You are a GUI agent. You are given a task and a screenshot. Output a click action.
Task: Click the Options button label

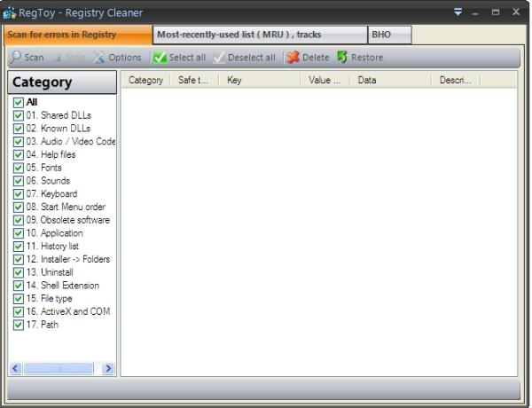(124, 58)
